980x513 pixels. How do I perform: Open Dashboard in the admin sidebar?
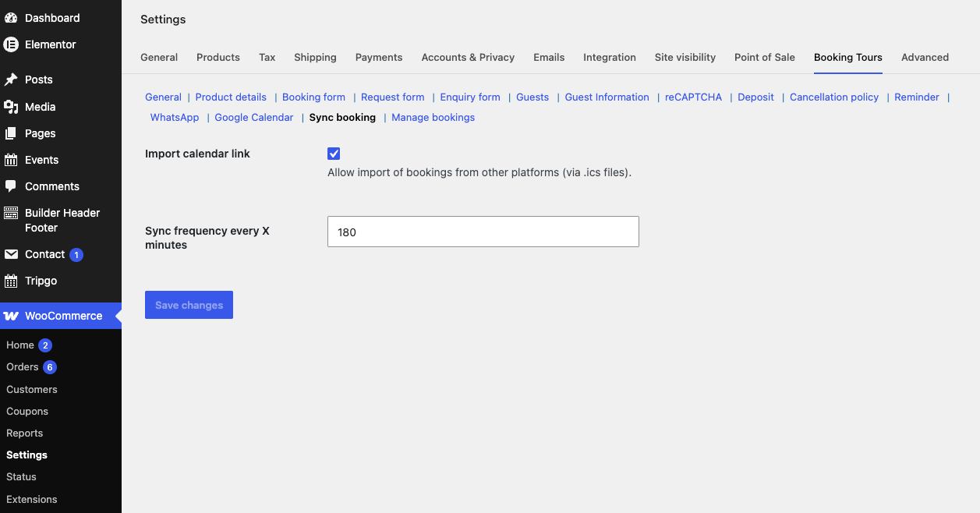coord(52,18)
